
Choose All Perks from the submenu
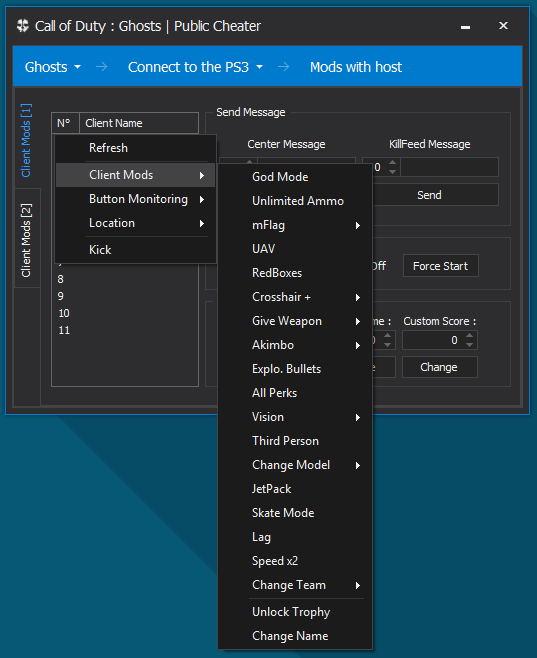tap(295, 393)
